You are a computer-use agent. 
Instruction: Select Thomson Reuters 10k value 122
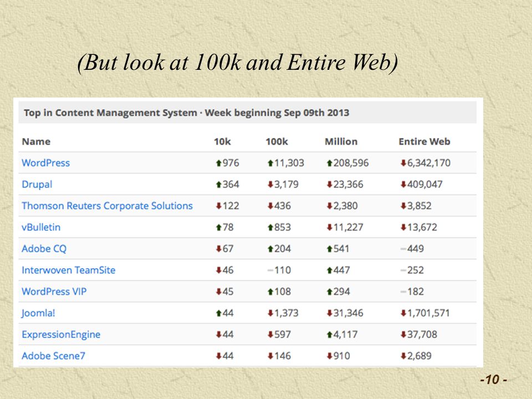pos(231,206)
